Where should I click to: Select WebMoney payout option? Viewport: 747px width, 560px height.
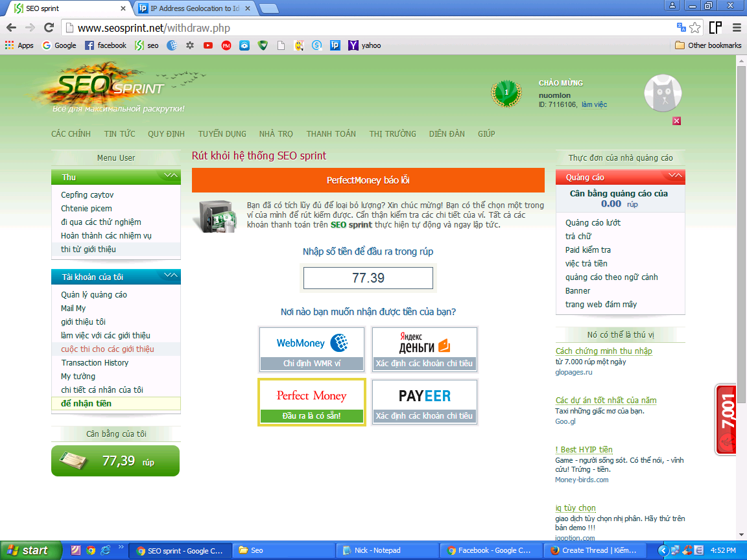pos(311,349)
